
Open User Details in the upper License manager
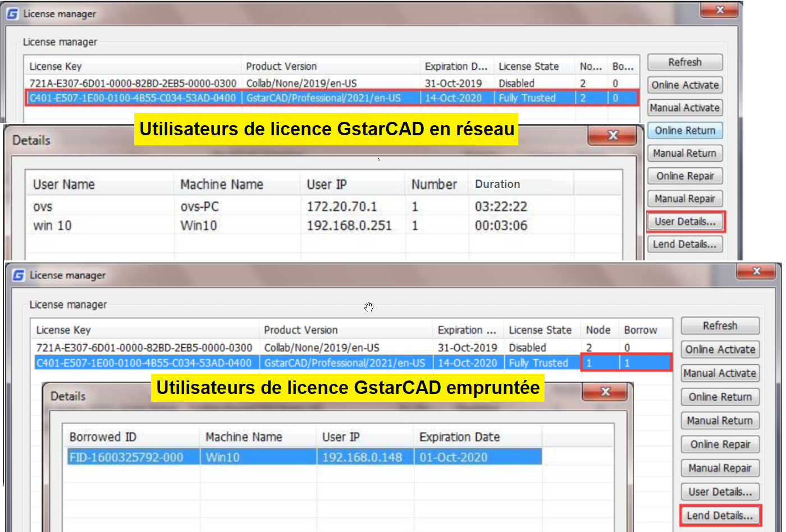686,222
